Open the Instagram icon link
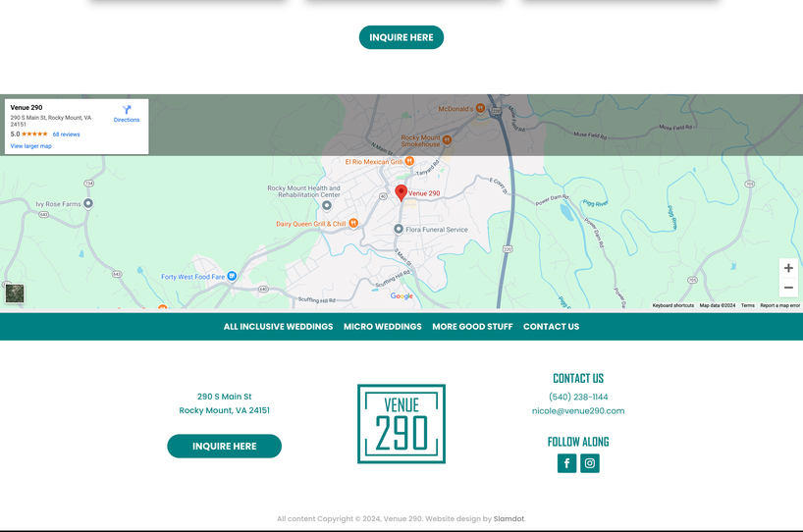803x532 pixels. coord(590,463)
